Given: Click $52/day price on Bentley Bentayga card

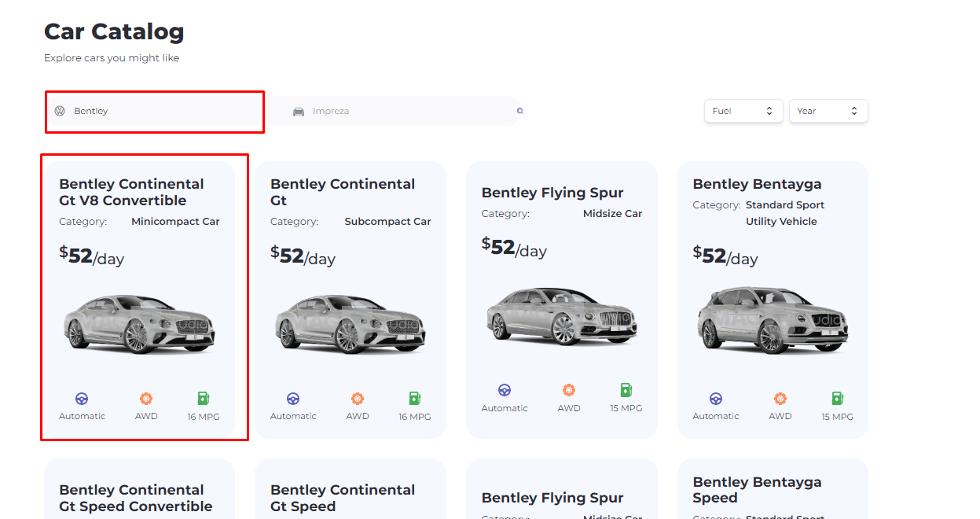Looking at the screenshot, I should [725, 256].
